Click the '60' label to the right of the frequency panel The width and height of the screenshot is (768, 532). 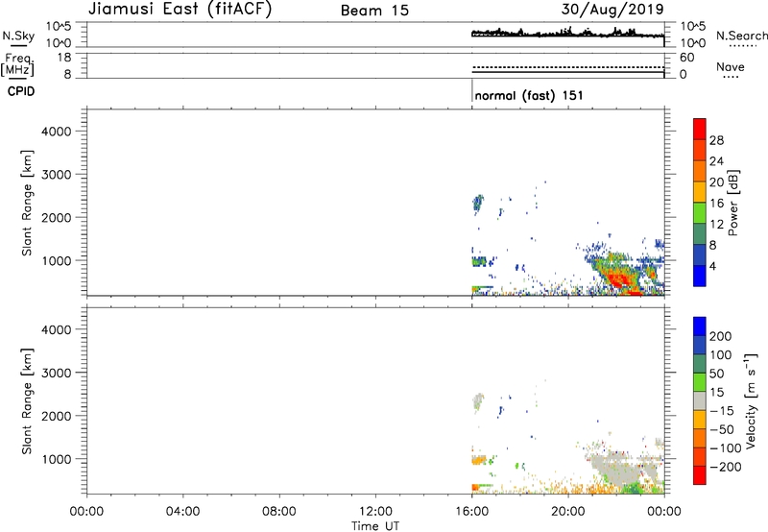(686, 58)
